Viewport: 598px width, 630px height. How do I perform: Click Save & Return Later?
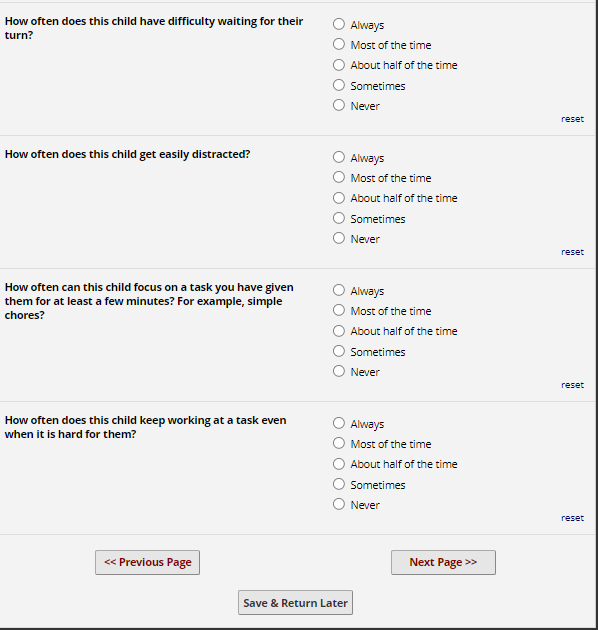(x=295, y=603)
